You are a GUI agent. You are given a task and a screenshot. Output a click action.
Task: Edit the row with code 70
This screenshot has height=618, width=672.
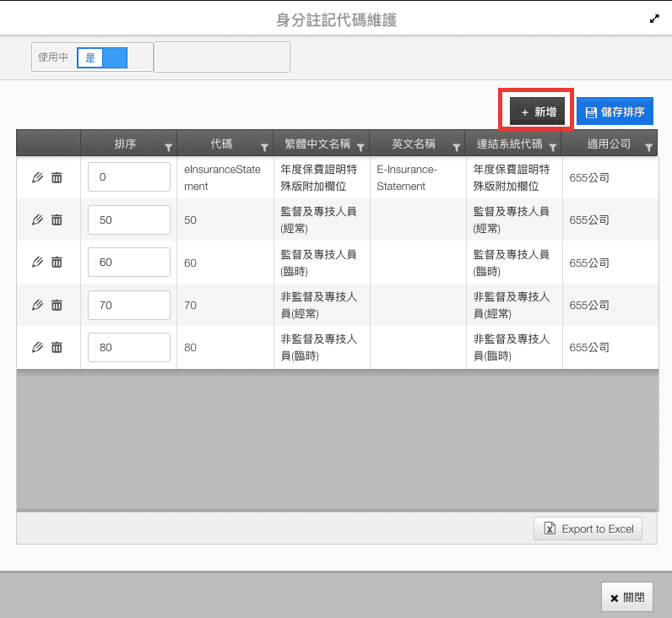coord(36,305)
